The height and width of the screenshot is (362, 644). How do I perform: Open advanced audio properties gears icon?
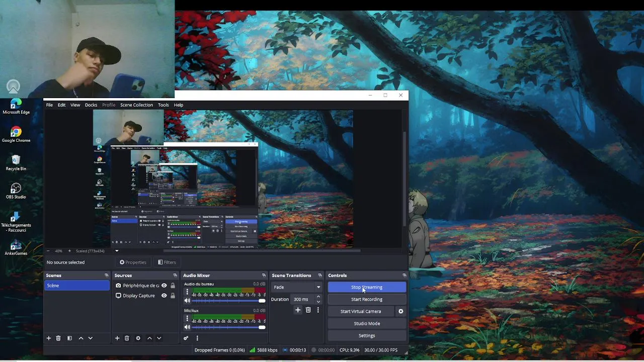coord(186,338)
